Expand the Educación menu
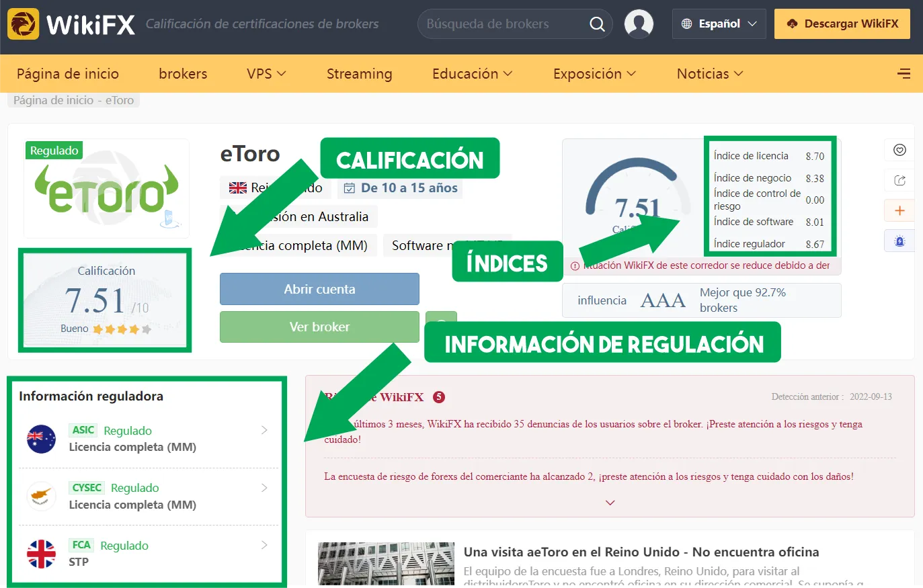This screenshot has height=588, width=923. [472, 74]
